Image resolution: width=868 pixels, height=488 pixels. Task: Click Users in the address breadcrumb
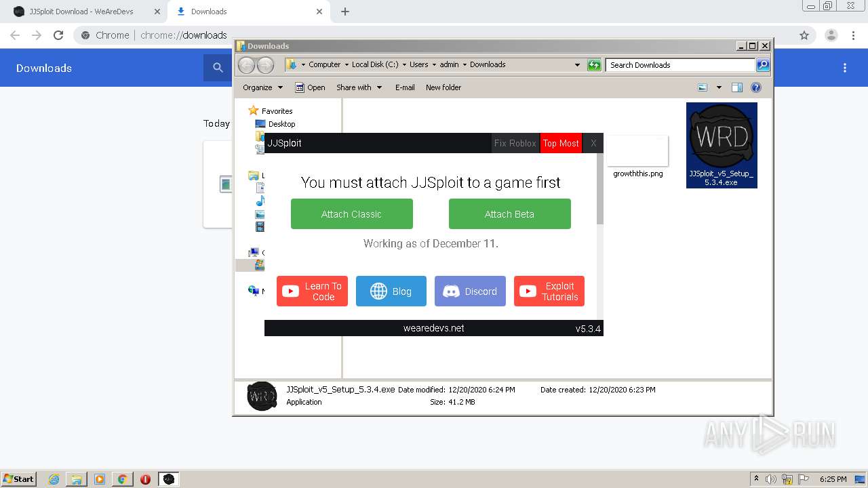(x=419, y=64)
